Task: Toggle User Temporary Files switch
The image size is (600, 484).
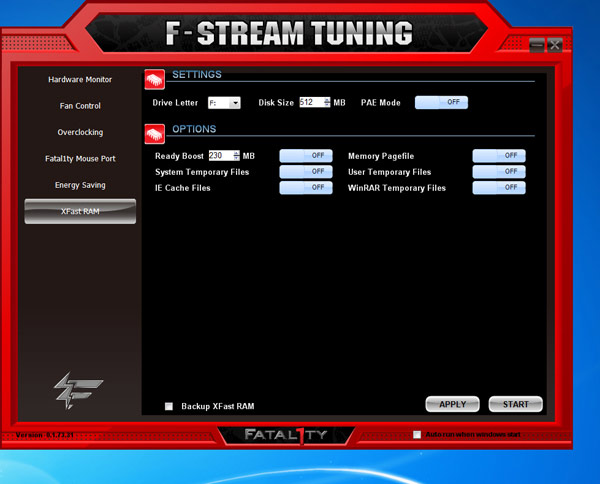Action: [499, 172]
